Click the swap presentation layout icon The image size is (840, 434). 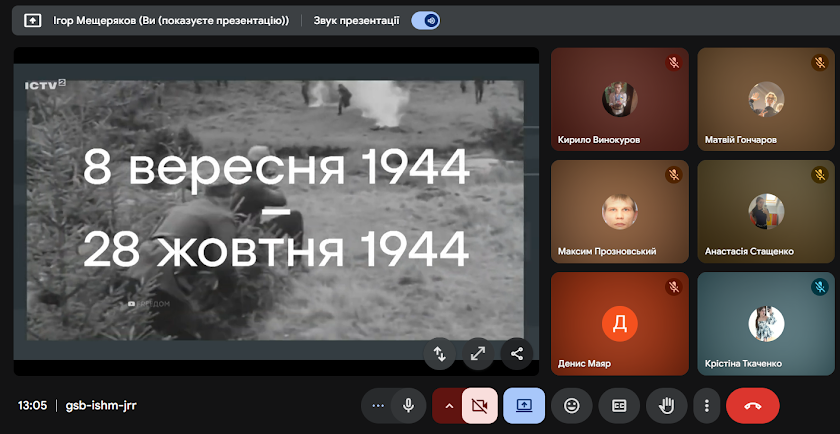click(x=438, y=352)
